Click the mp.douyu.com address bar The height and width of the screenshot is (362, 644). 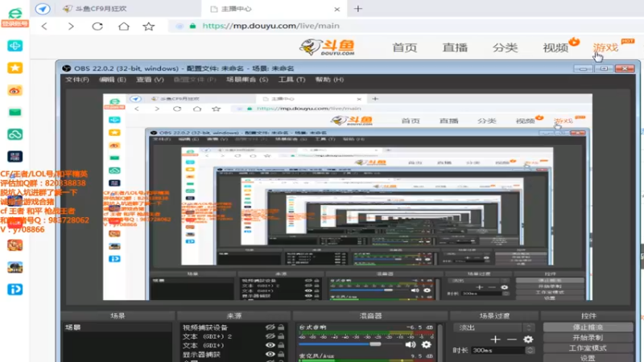click(x=405, y=26)
